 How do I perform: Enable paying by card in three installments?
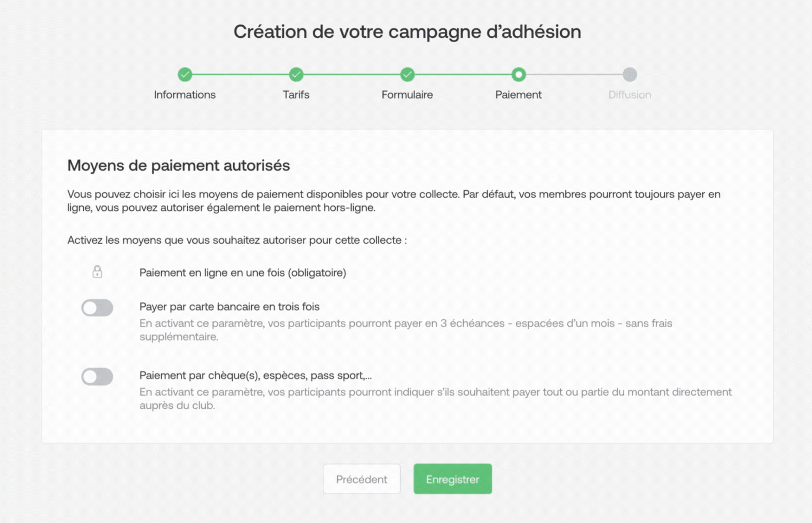(x=97, y=307)
